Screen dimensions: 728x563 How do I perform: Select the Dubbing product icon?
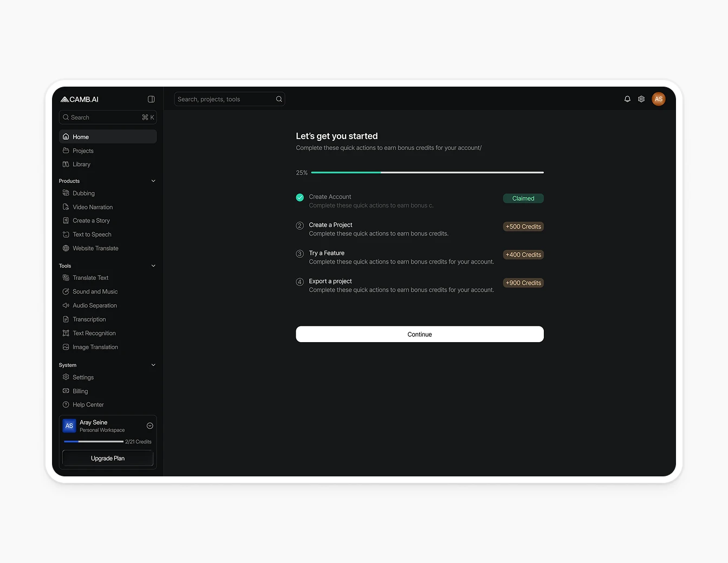click(66, 193)
